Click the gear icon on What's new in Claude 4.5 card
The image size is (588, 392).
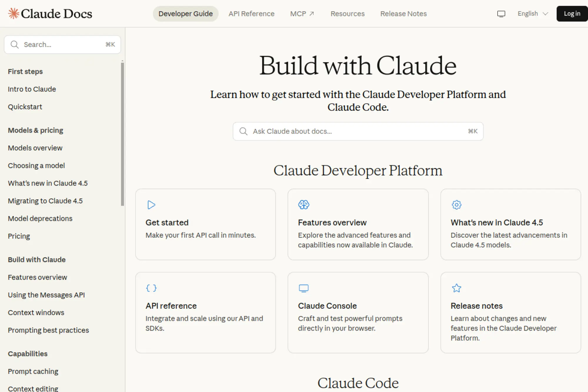456,205
